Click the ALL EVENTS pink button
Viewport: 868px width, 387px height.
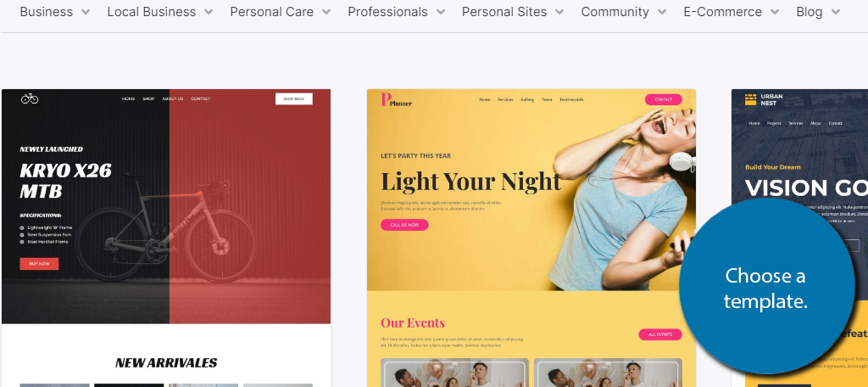659,334
